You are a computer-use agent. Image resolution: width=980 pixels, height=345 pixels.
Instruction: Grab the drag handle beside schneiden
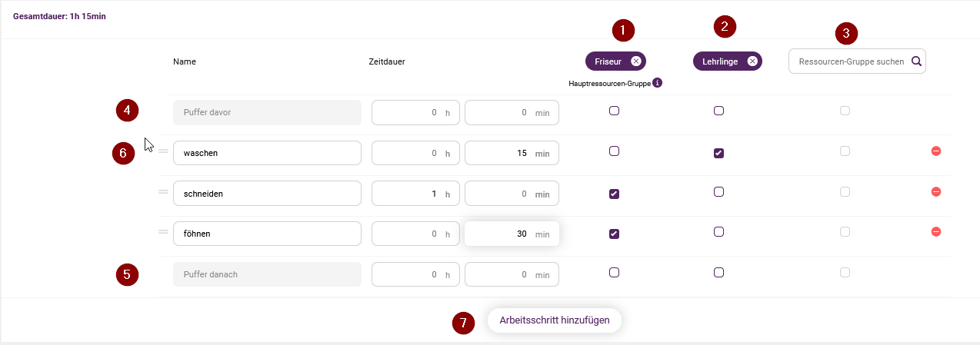[x=163, y=191]
